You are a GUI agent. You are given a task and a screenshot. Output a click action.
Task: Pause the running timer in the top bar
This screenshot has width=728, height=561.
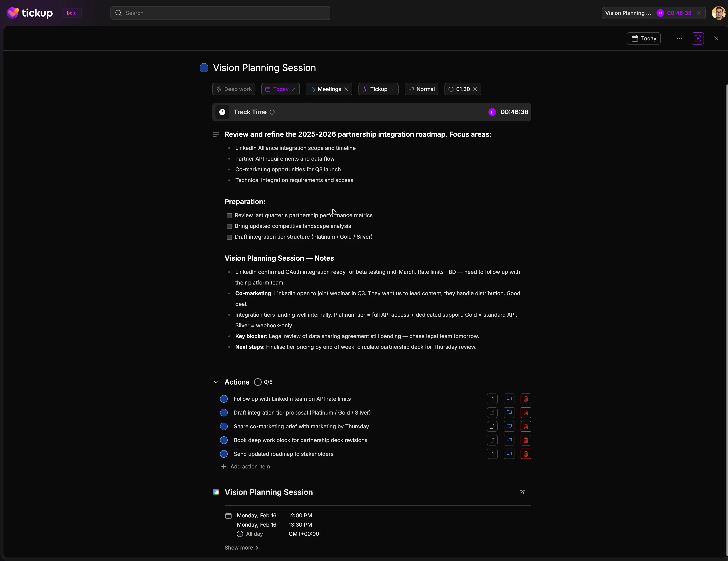[660, 13]
